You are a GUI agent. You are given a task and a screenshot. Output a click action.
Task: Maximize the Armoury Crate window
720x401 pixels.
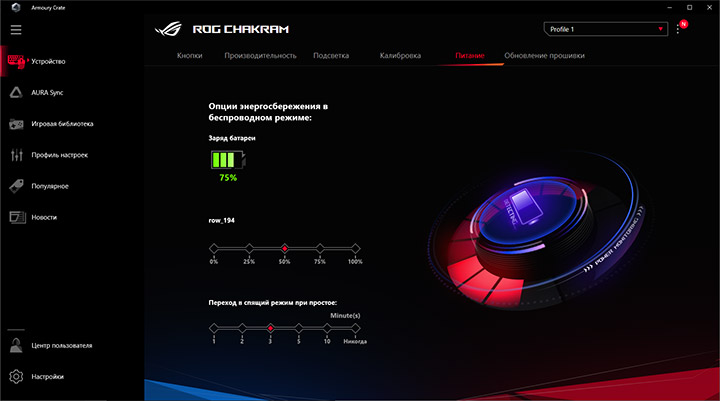(689, 7)
